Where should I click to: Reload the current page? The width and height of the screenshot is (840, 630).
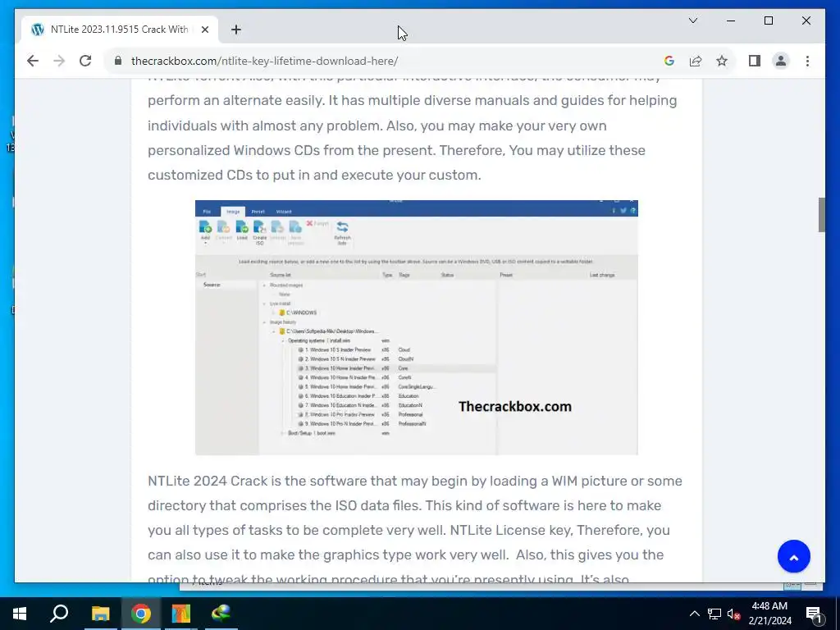click(85, 61)
